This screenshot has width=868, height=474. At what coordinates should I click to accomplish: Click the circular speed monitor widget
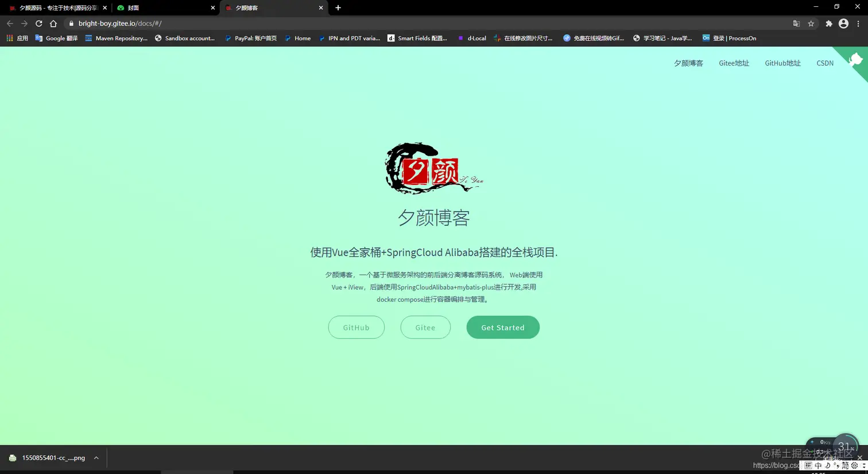pos(845,446)
